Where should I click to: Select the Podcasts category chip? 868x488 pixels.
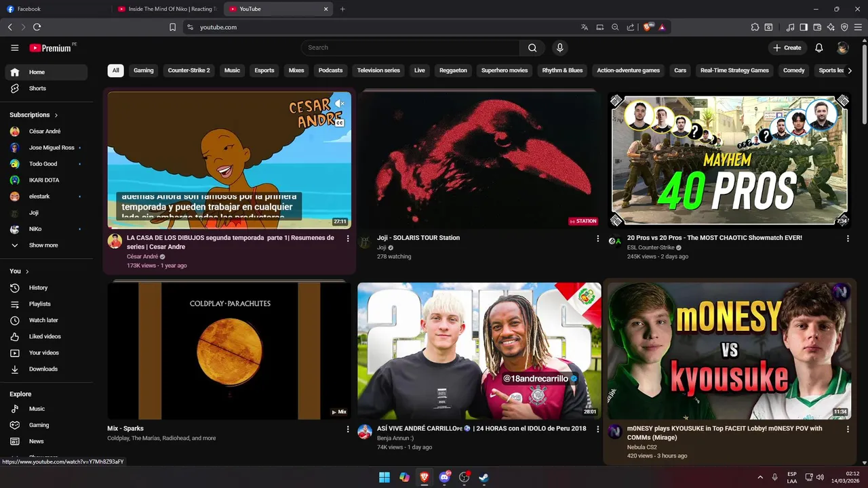(330, 70)
